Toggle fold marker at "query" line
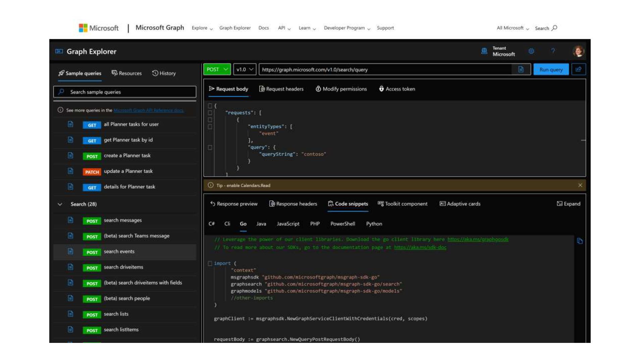 pyautogui.click(x=210, y=147)
